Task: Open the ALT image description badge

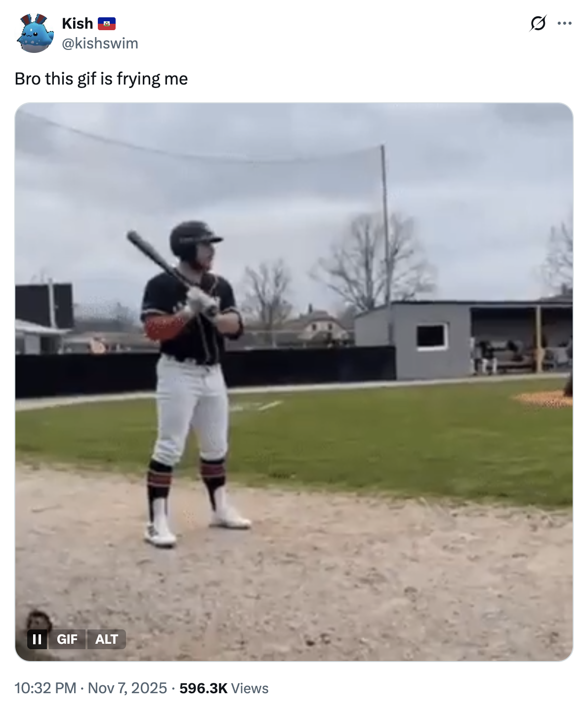Action: click(x=106, y=639)
